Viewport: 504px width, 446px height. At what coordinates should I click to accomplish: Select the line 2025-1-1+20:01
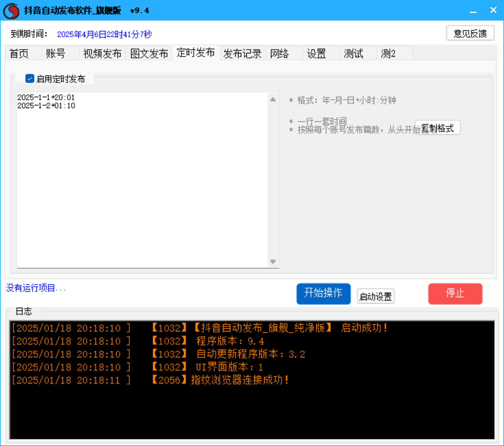tap(46, 97)
